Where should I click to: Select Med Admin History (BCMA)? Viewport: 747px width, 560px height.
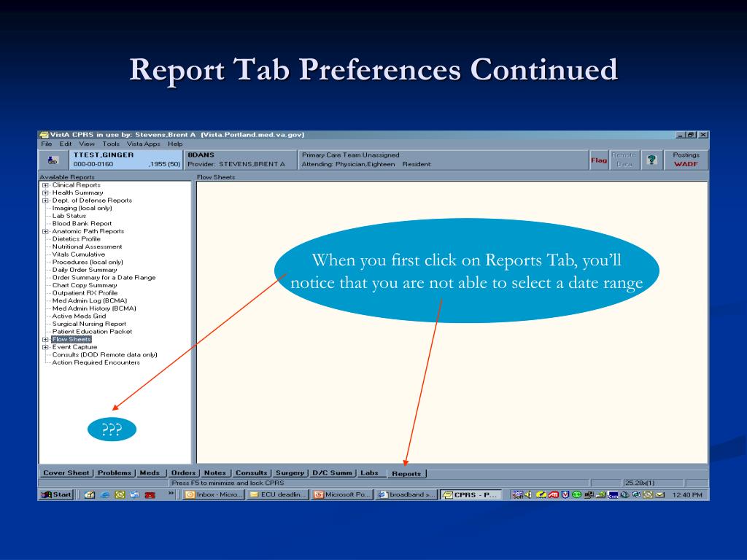coord(94,308)
